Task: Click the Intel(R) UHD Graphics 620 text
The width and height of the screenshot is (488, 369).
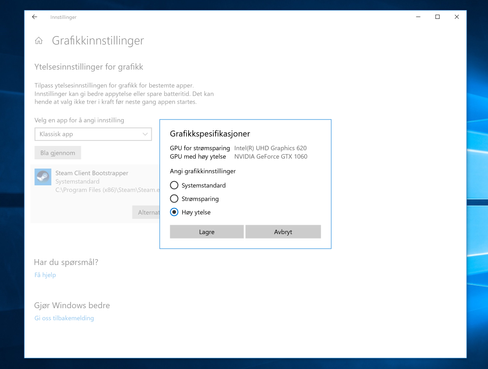Action: pos(270,148)
